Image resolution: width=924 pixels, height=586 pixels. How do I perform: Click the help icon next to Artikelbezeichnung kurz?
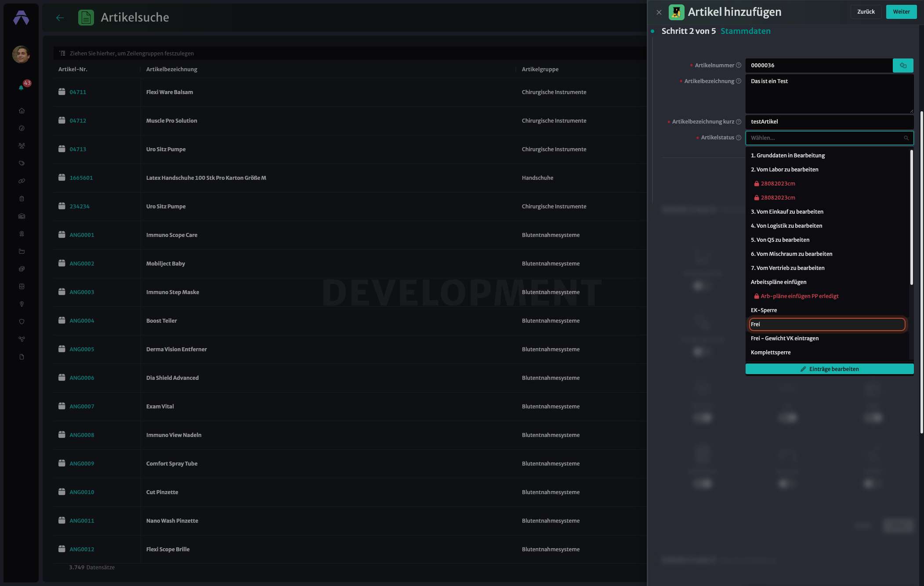pyautogui.click(x=739, y=122)
